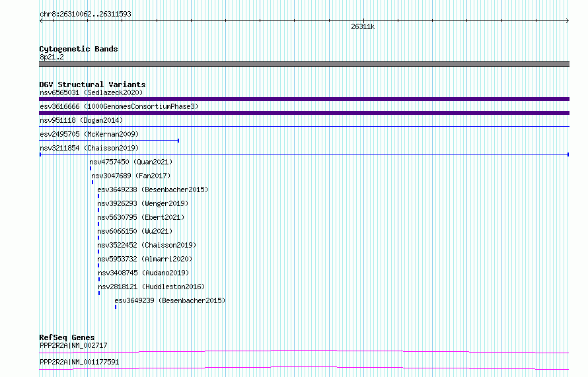Open variant nsv951118 (Dogan2014) label
This screenshot has height=377, width=588.
click(81, 120)
